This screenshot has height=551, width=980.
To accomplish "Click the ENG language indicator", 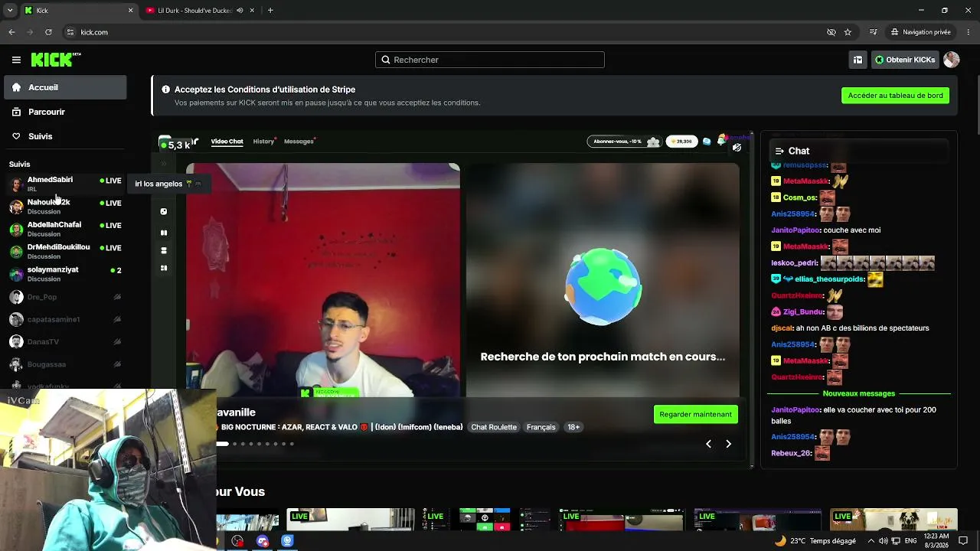I will [911, 541].
